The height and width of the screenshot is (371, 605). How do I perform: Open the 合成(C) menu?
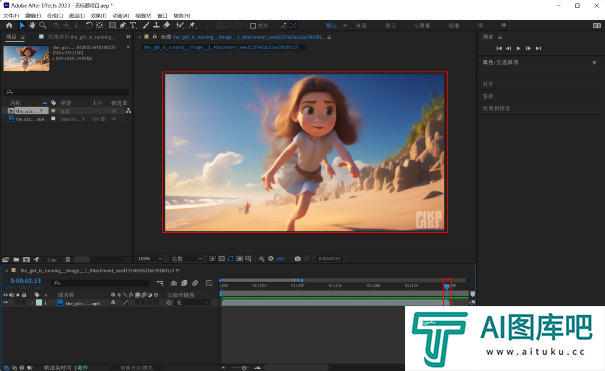[55, 15]
